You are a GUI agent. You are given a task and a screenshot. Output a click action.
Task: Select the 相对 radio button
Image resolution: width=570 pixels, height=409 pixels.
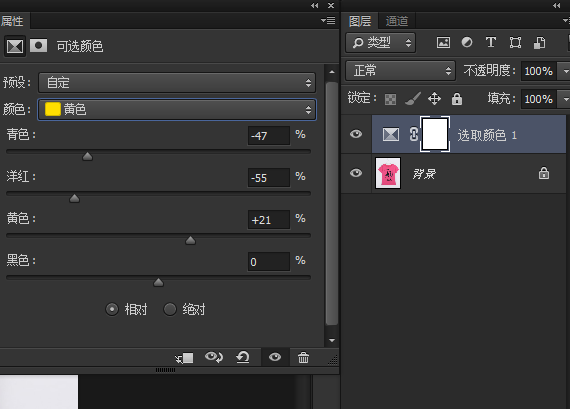(x=112, y=309)
